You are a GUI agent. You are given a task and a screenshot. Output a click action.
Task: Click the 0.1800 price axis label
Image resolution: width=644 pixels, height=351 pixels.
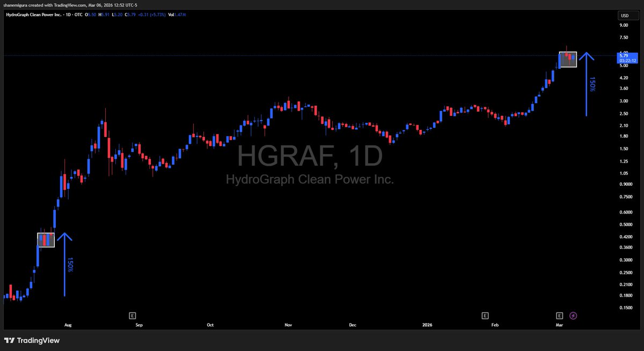(625, 295)
